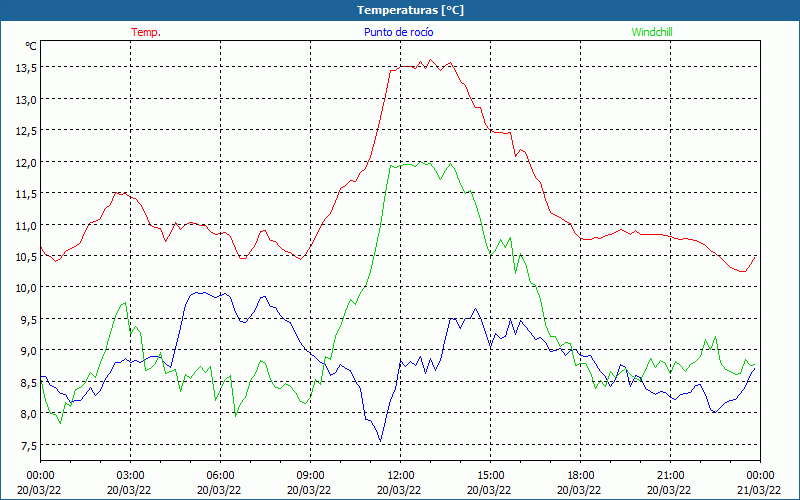Click the 8,0 y-axis value

click(x=29, y=415)
